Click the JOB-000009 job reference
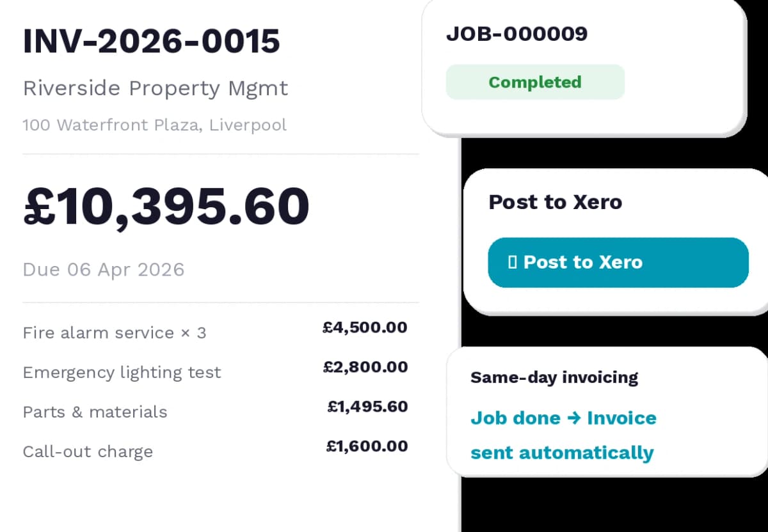 (518, 35)
